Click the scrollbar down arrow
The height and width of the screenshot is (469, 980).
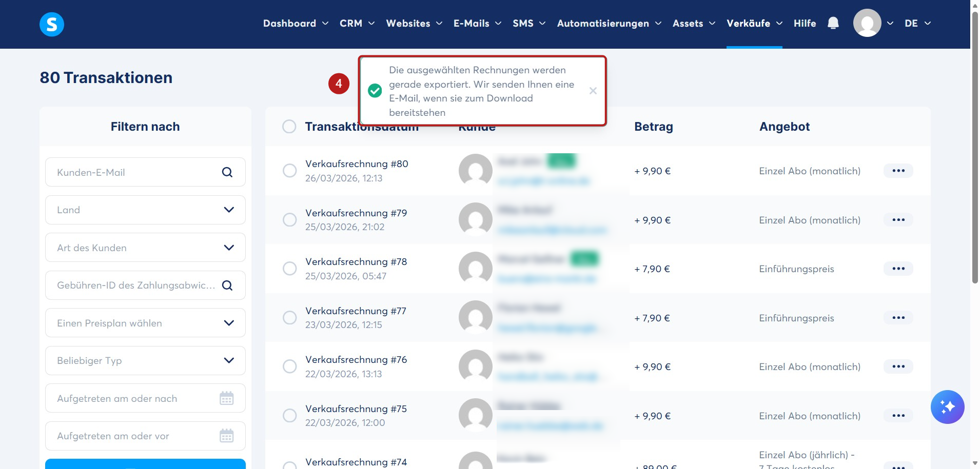[x=975, y=464]
